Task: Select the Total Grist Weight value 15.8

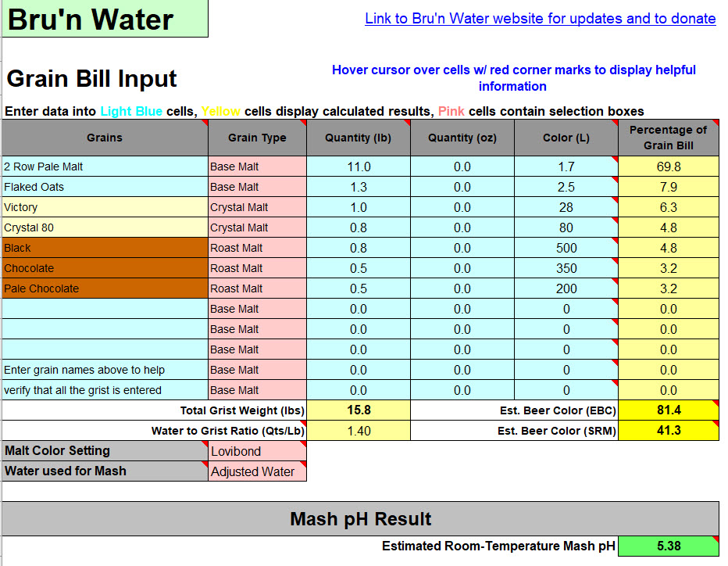Action: pos(359,410)
